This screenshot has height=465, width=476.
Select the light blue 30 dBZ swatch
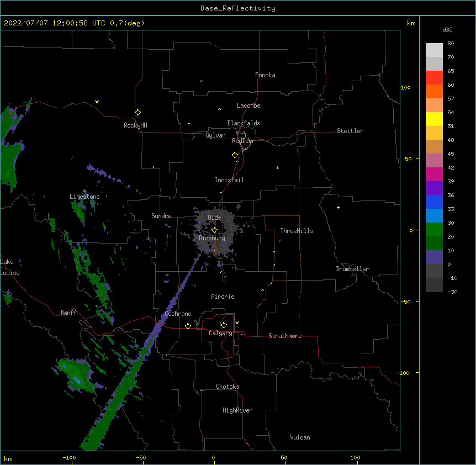pyautogui.click(x=434, y=215)
